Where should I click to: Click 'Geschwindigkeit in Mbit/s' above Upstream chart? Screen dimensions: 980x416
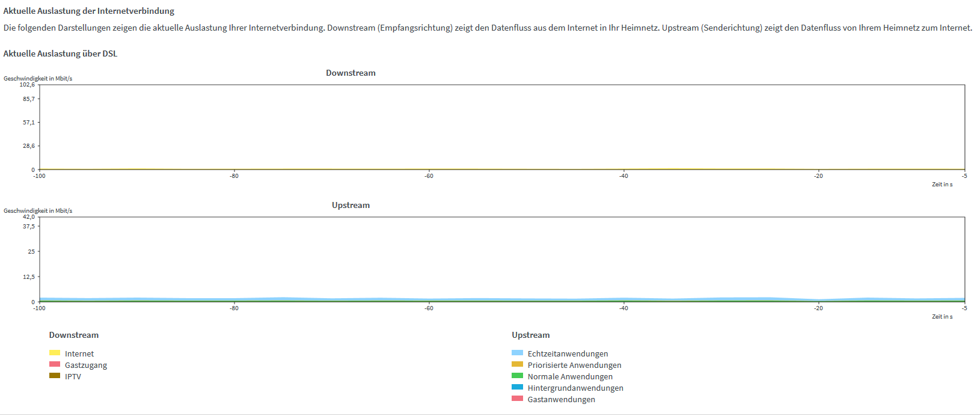pos(38,211)
